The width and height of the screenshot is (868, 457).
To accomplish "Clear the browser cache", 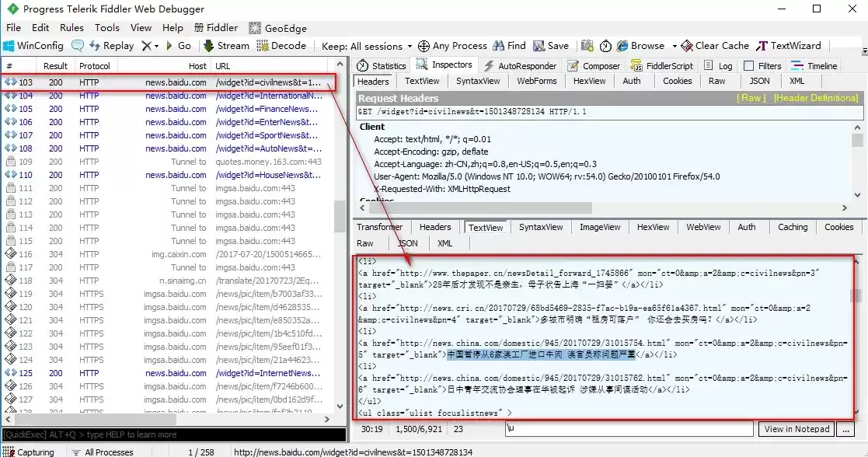I will 715,46.
